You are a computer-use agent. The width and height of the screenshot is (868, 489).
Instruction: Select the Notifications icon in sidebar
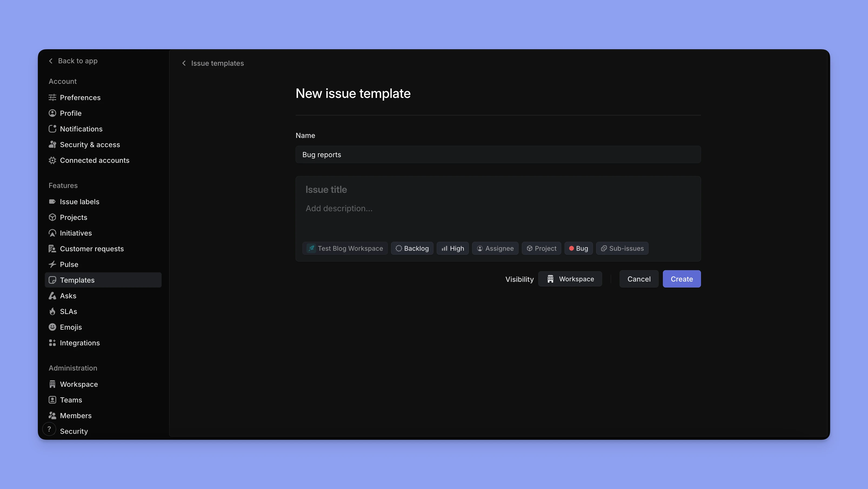[53, 129]
